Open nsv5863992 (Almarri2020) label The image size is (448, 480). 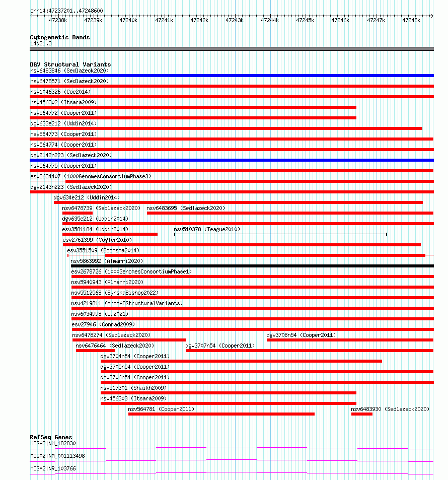107,261
